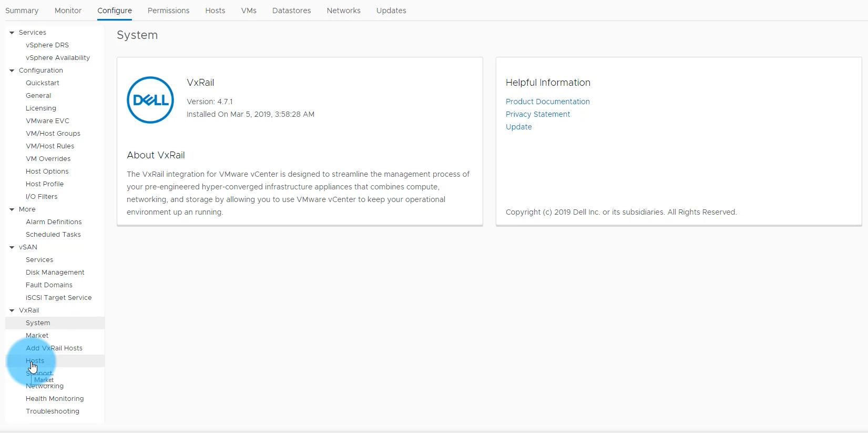Select Hosts under VxRail section
This screenshot has width=868, height=433.
[x=63, y=361]
